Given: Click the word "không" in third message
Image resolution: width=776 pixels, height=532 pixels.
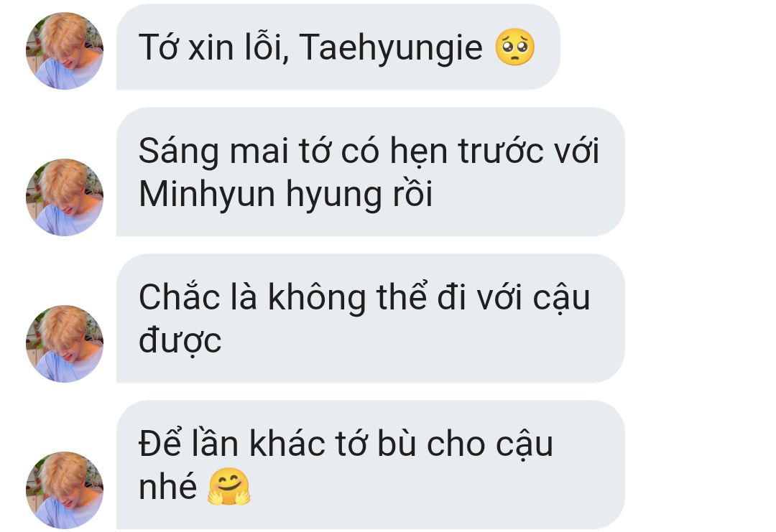Looking at the screenshot, I should (317, 298).
